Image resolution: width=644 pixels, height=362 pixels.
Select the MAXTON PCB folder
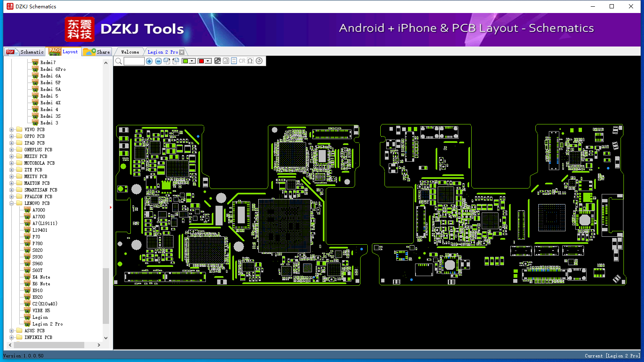tap(37, 183)
